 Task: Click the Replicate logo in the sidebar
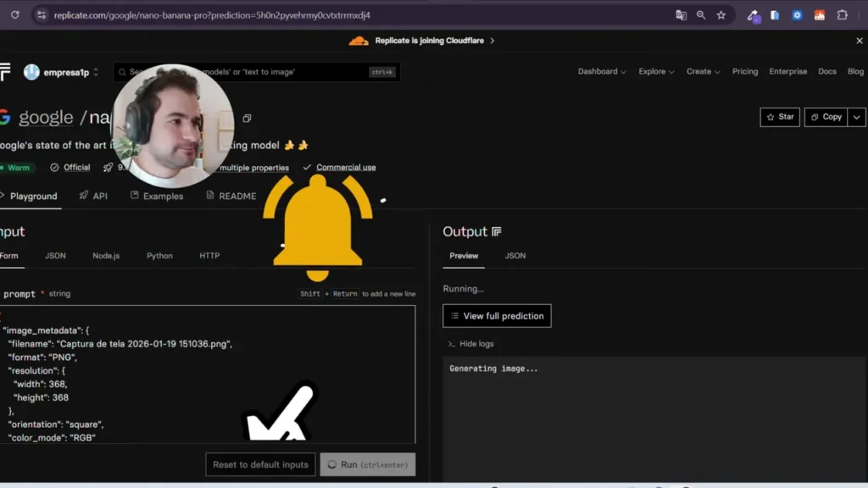coord(4,71)
